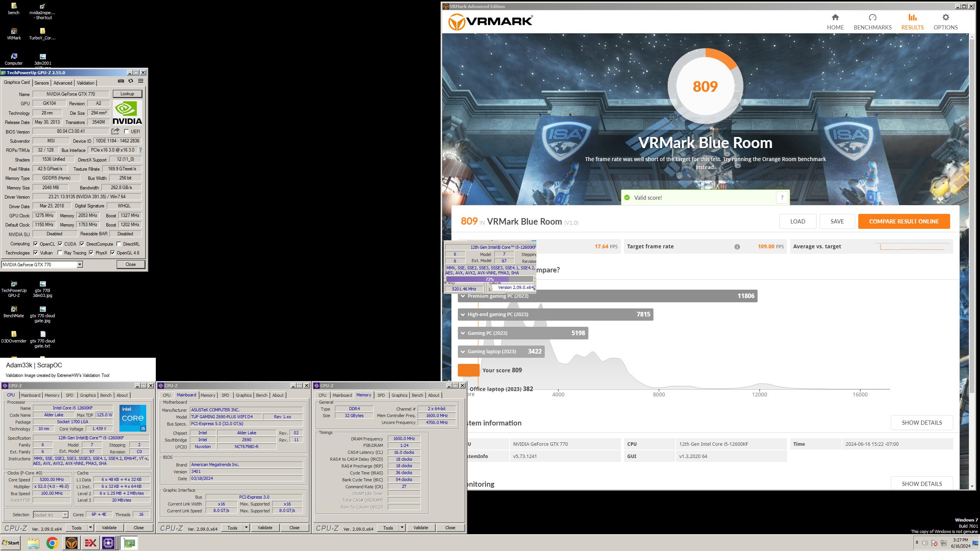Click the Windows Start button
The width and height of the screenshot is (980, 551).
point(11,543)
